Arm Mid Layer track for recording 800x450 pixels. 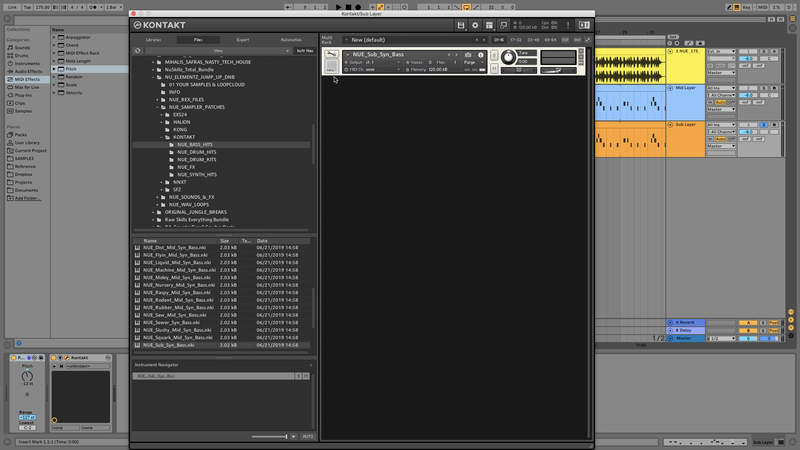(774, 88)
